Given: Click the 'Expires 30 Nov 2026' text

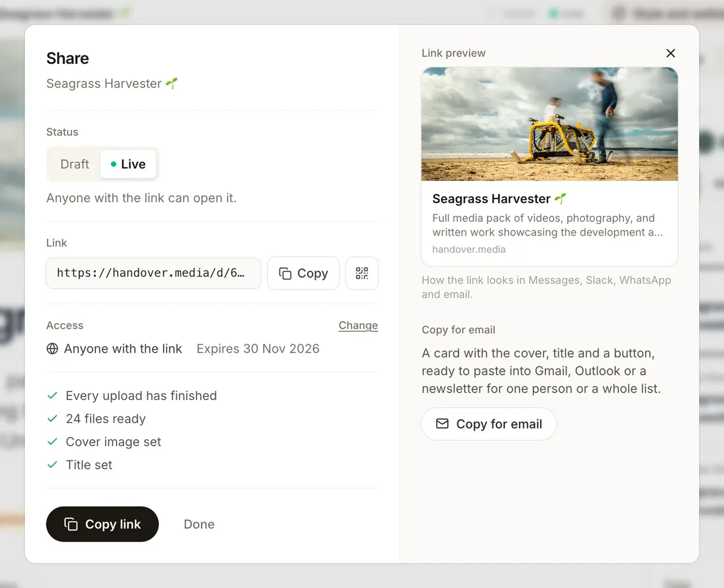Looking at the screenshot, I should coord(258,349).
